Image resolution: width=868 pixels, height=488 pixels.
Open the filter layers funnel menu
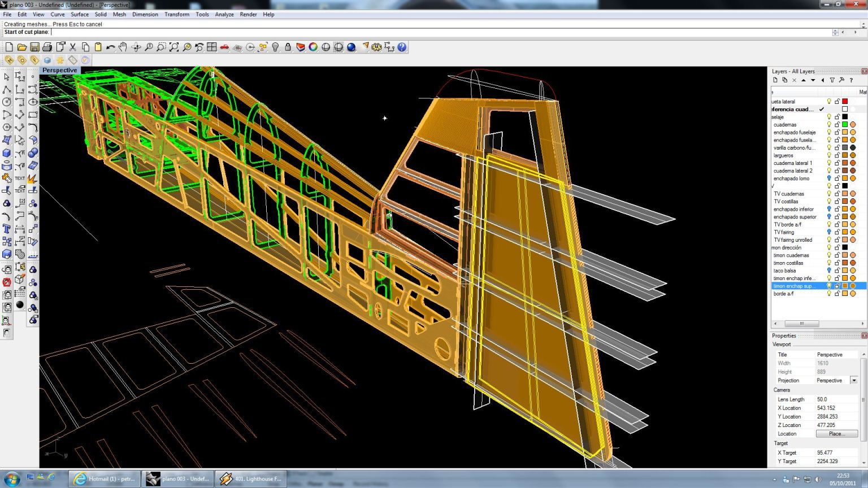point(832,80)
